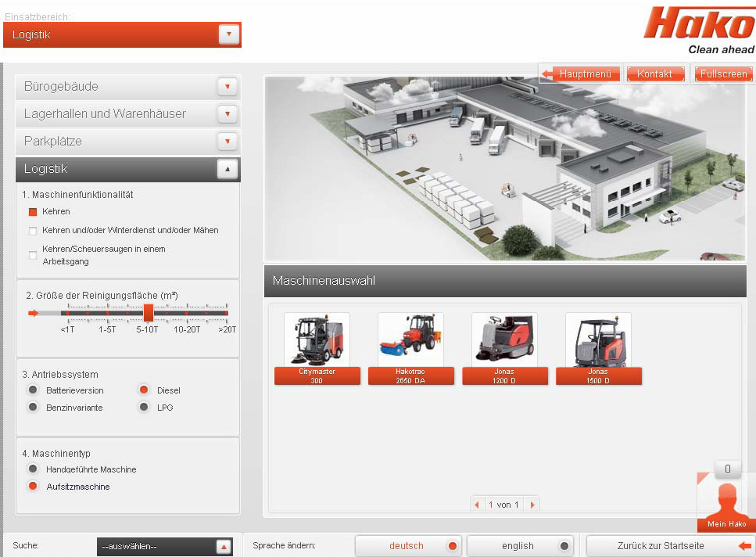Open the Kontakt button
Viewport: 756px width, 557px height.
pyautogui.click(x=655, y=74)
